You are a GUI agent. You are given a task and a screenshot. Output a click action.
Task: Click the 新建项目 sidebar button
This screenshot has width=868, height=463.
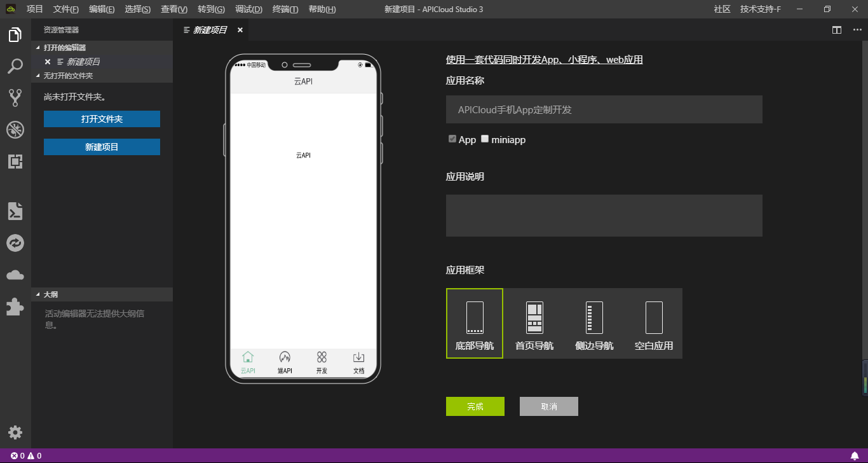click(102, 147)
